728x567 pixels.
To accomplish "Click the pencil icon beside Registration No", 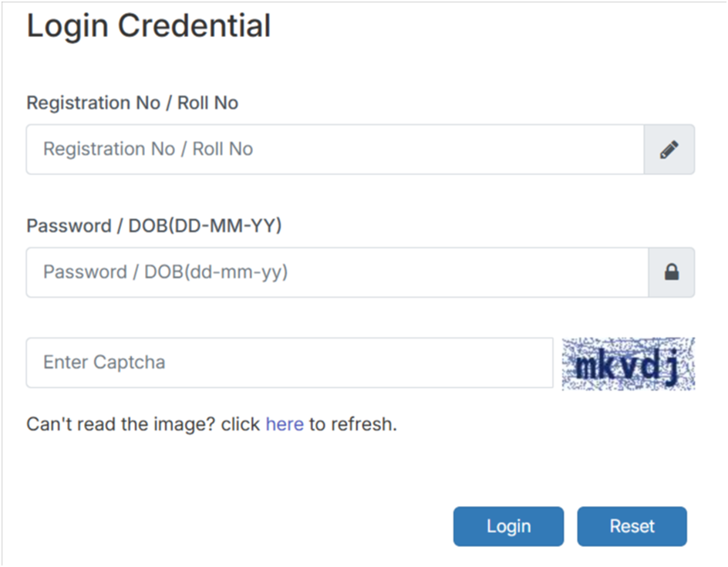I will point(669,150).
